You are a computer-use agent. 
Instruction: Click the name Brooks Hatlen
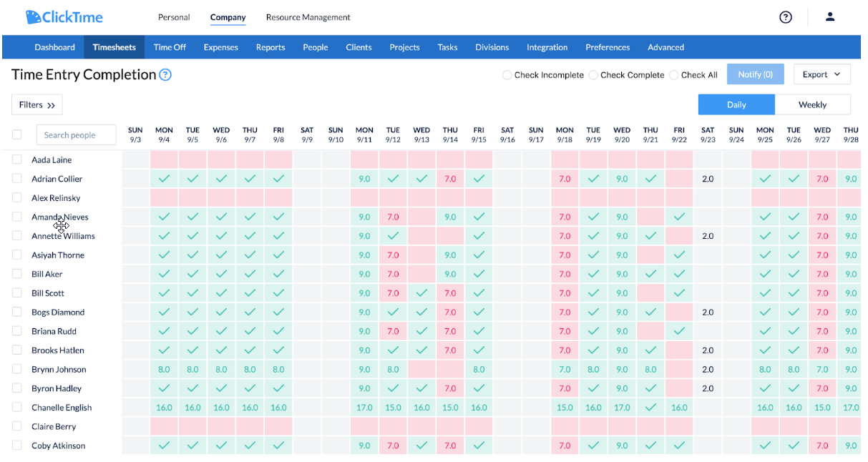click(58, 350)
